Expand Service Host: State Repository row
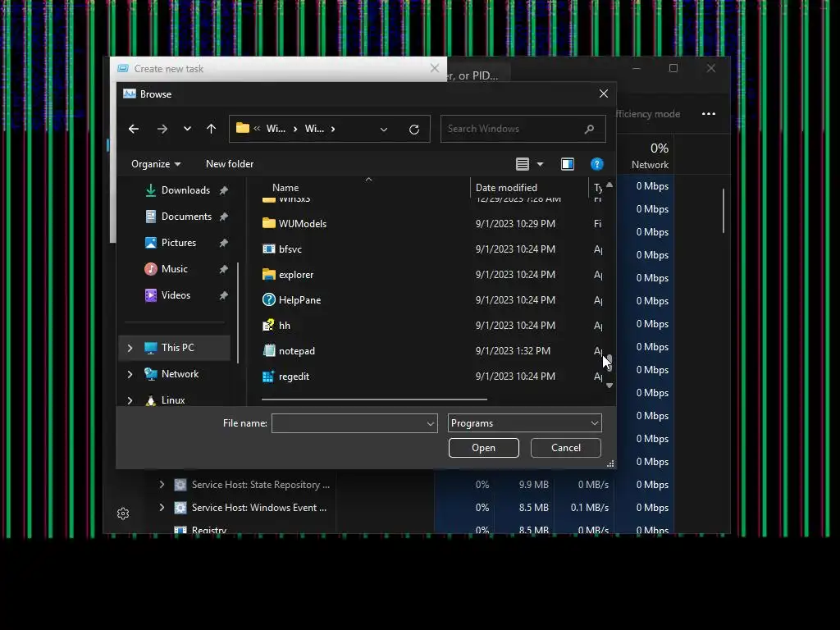 162,485
